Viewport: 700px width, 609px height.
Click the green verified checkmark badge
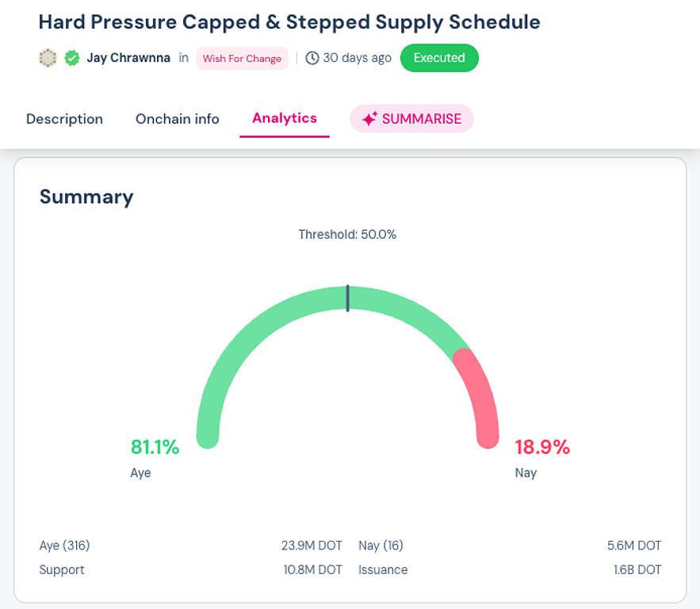[72, 58]
